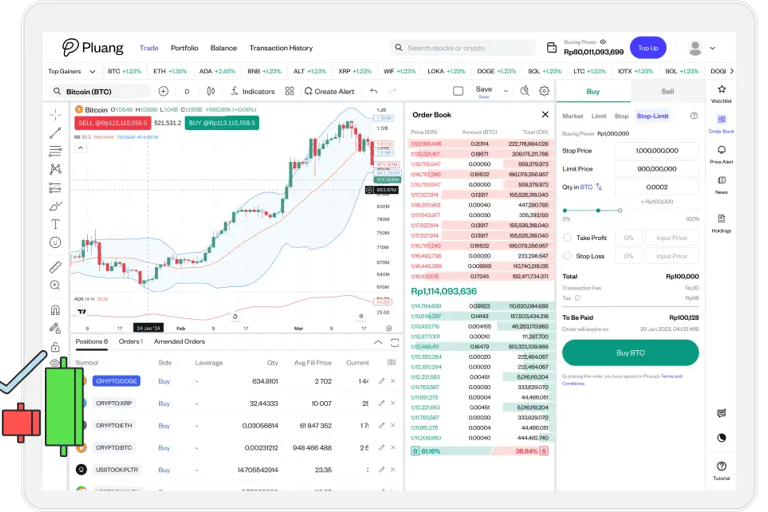Select the Limit order type tab
This screenshot has width=768, height=512.
pyautogui.click(x=599, y=116)
